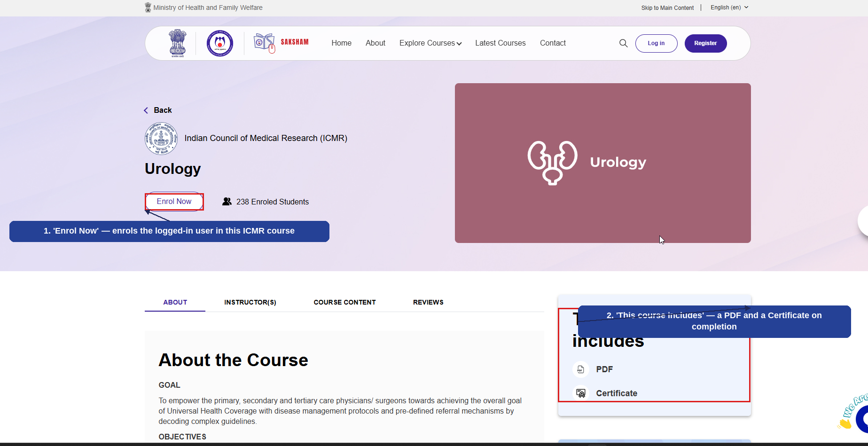
Task: Click the 'Certificate' label in course includes
Action: click(x=617, y=393)
